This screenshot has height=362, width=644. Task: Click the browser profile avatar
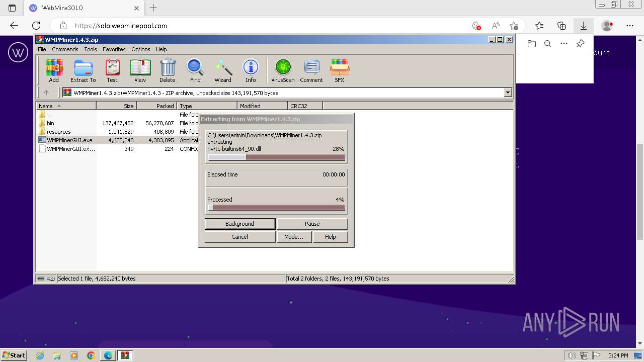click(607, 26)
